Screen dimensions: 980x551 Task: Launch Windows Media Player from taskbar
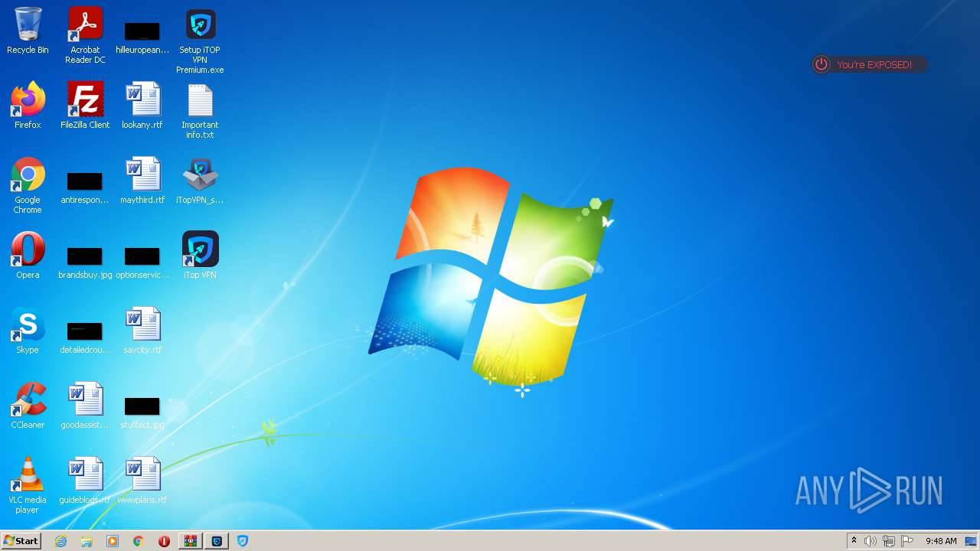[x=113, y=541]
